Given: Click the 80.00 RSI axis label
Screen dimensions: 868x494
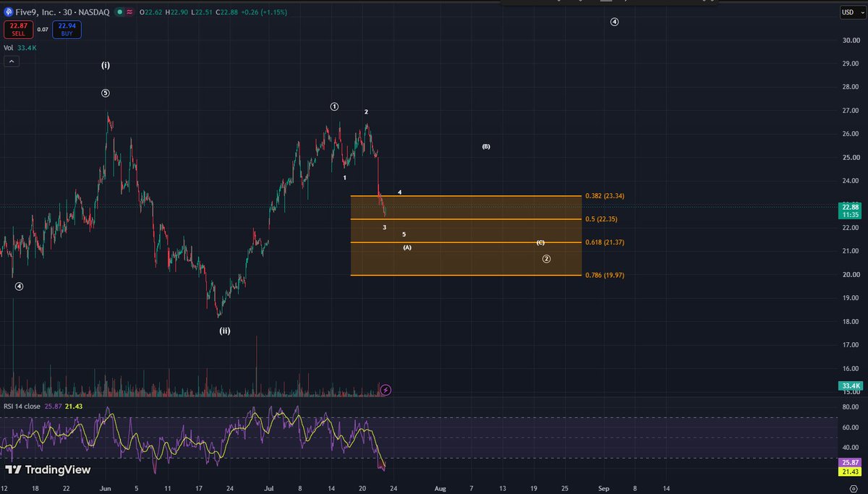Looking at the screenshot, I should pos(851,407).
